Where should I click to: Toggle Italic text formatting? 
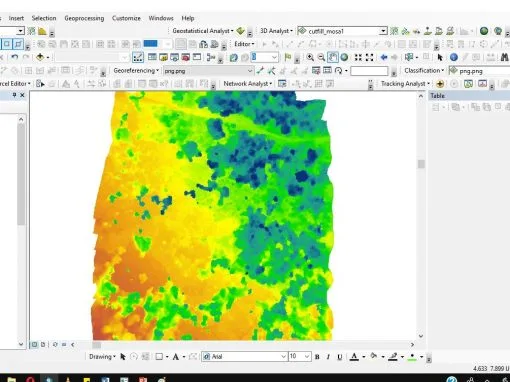[328, 357]
